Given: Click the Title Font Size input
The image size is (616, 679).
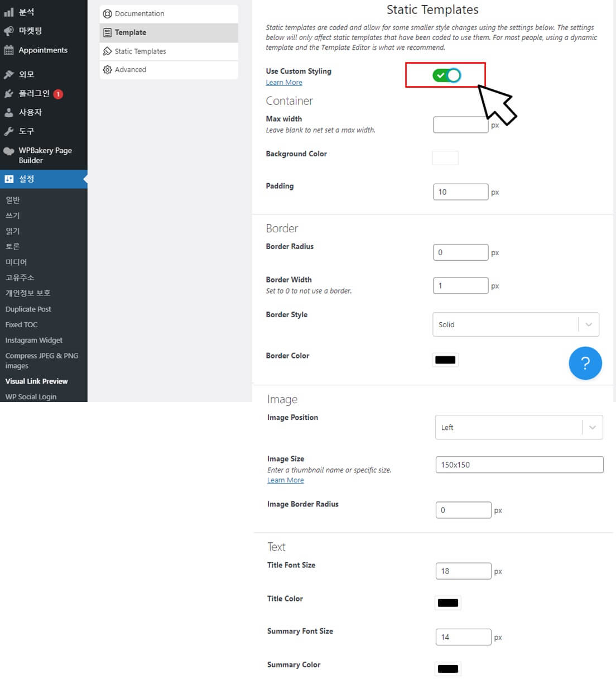Looking at the screenshot, I should pos(464,571).
